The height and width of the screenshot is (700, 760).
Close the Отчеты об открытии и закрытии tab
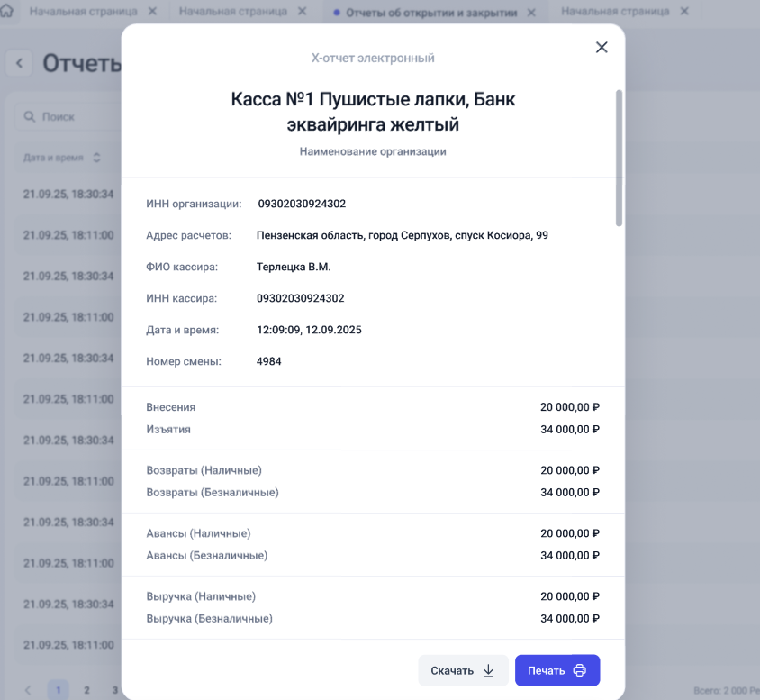click(x=531, y=13)
